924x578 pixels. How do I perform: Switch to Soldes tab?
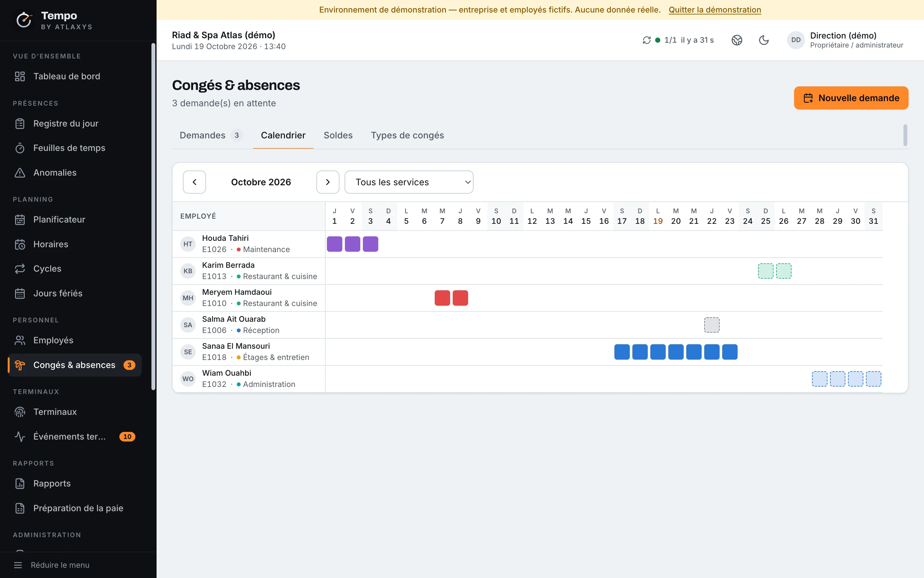tap(338, 135)
